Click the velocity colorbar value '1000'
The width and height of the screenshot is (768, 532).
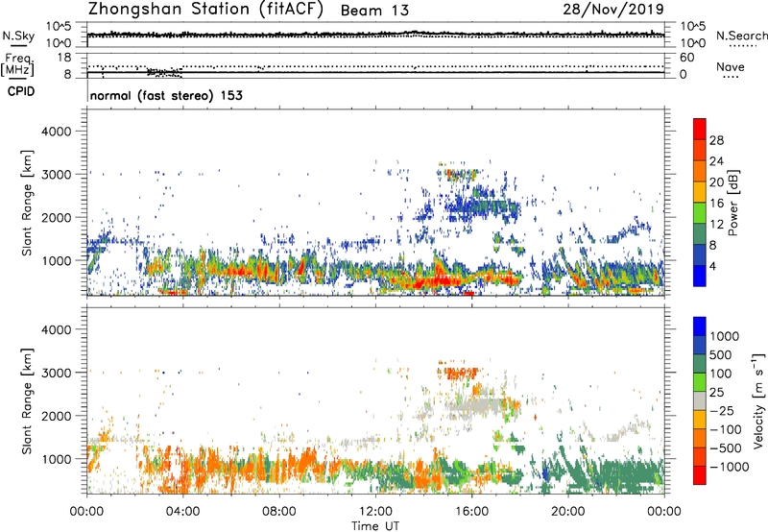tap(725, 336)
